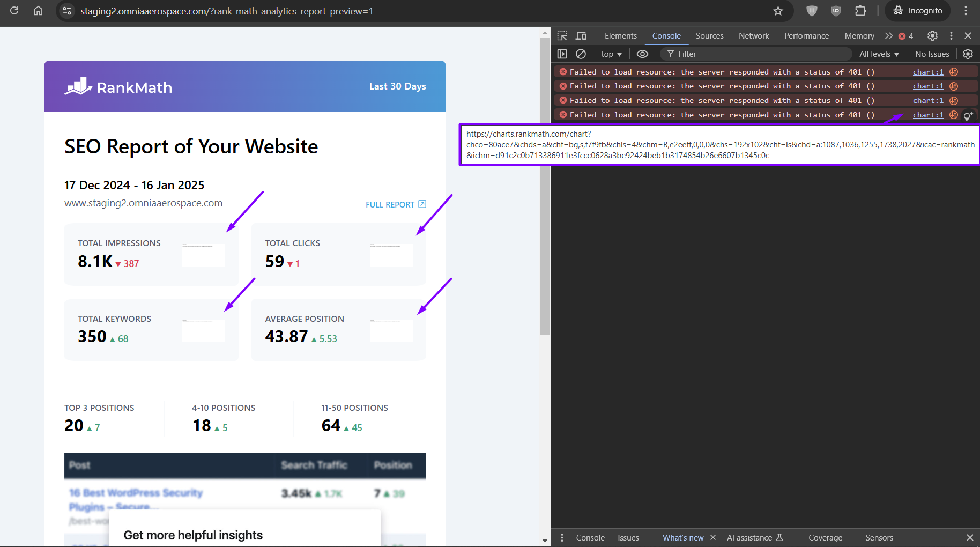Open drawer three-dot menu

click(x=562, y=537)
